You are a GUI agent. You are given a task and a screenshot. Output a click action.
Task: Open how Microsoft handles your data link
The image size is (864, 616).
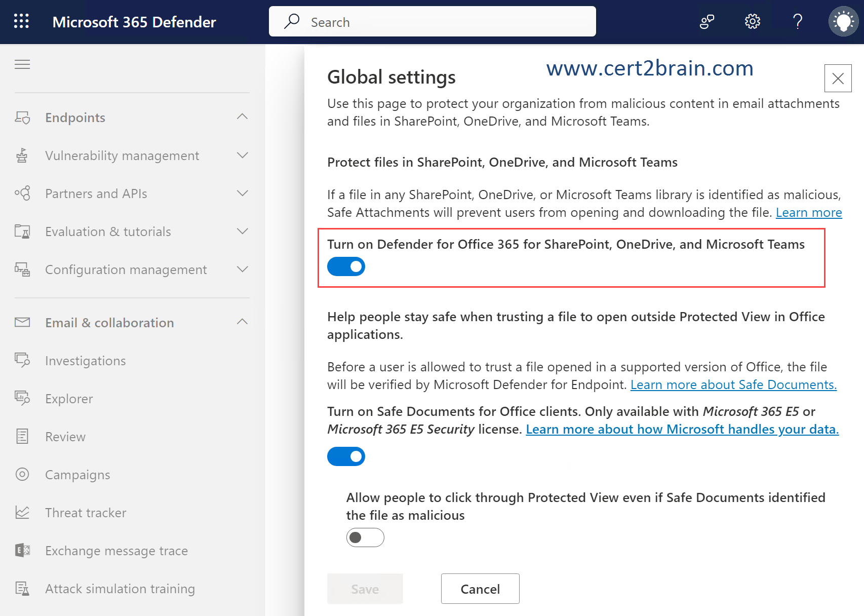coord(682,429)
